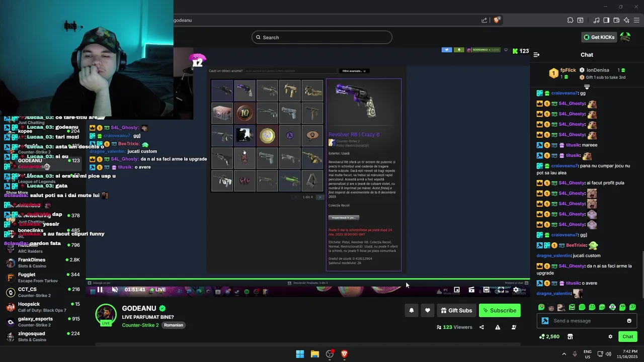
Task: Open File Explorer from taskbar
Action: (314, 354)
